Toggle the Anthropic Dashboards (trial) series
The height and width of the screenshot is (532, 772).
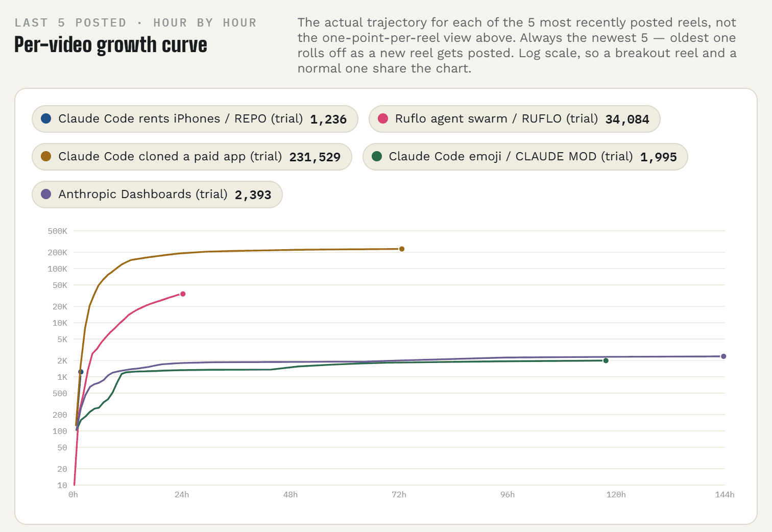[x=157, y=195]
